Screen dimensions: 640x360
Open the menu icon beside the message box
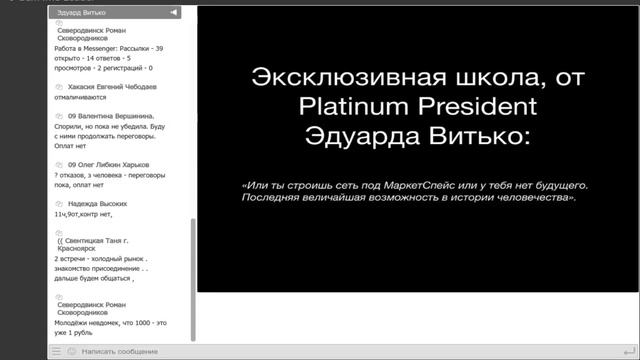click(56, 351)
